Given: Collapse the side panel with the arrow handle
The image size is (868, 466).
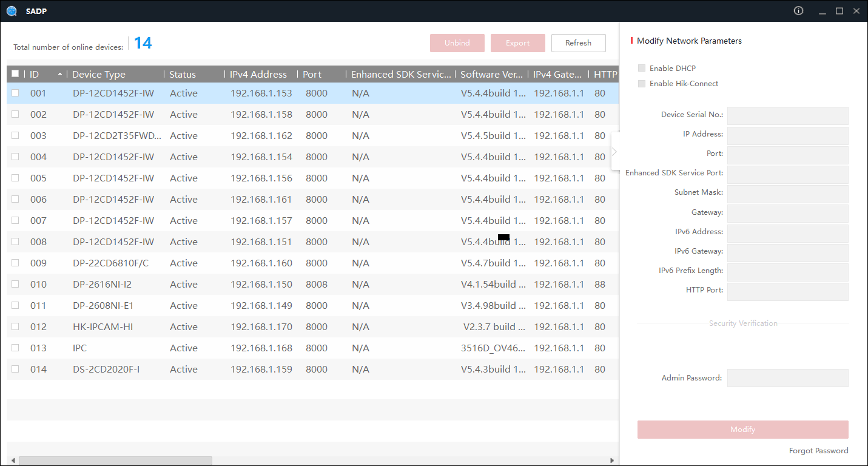Looking at the screenshot, I should pos(614,151).
